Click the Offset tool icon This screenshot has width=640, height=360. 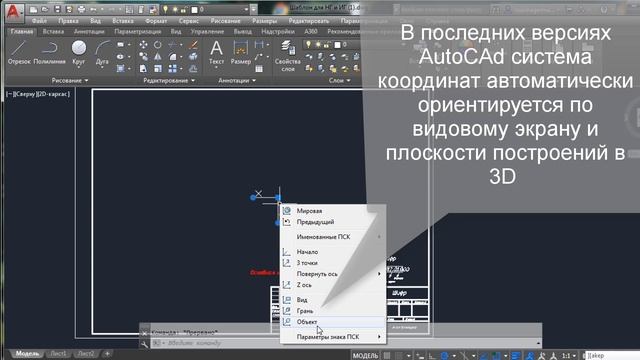(x=193, y=69)
